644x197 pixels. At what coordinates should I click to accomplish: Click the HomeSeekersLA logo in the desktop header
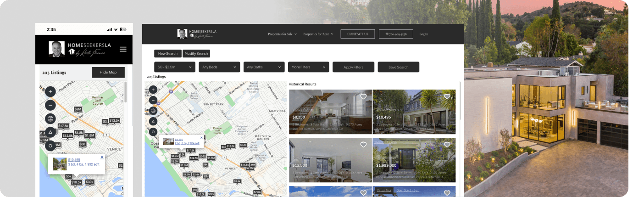coord(197,34)
